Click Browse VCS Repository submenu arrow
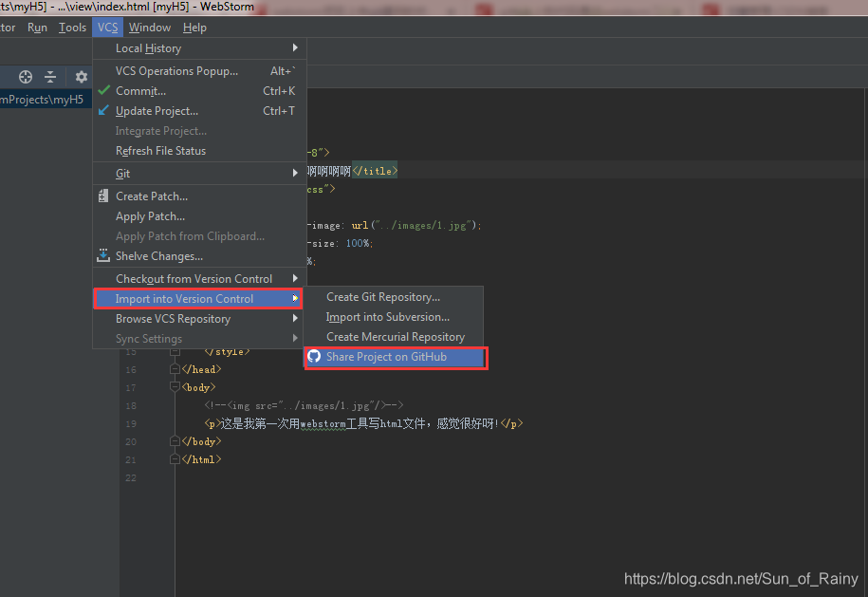868x597 pixels. click(x=295, y=318)
